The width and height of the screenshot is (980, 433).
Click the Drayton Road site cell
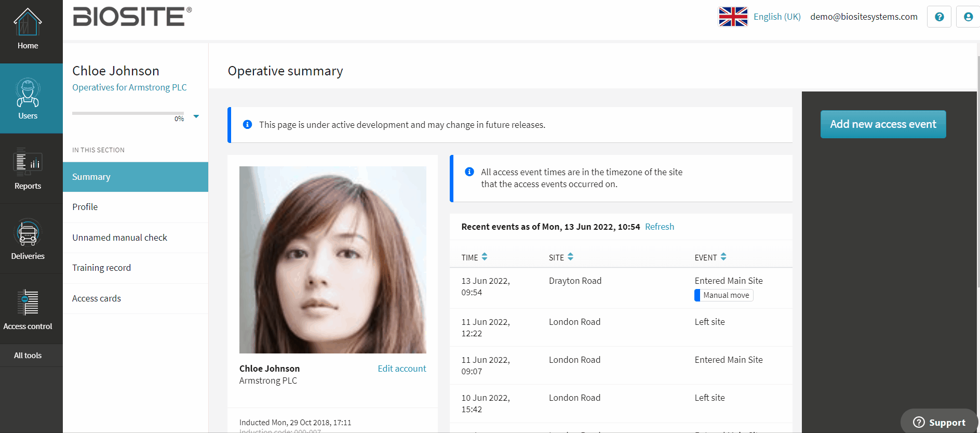click(x=575, y=281)
